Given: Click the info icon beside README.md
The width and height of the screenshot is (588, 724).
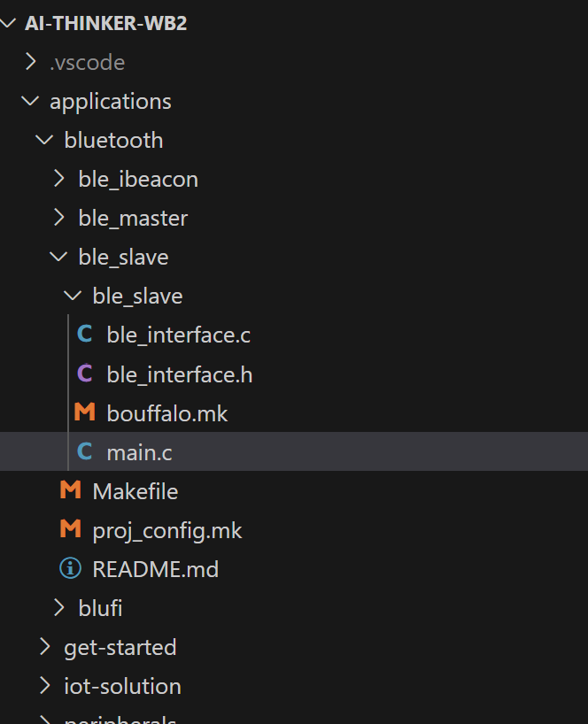Looking at the screenshot, I should click(71, 568).
